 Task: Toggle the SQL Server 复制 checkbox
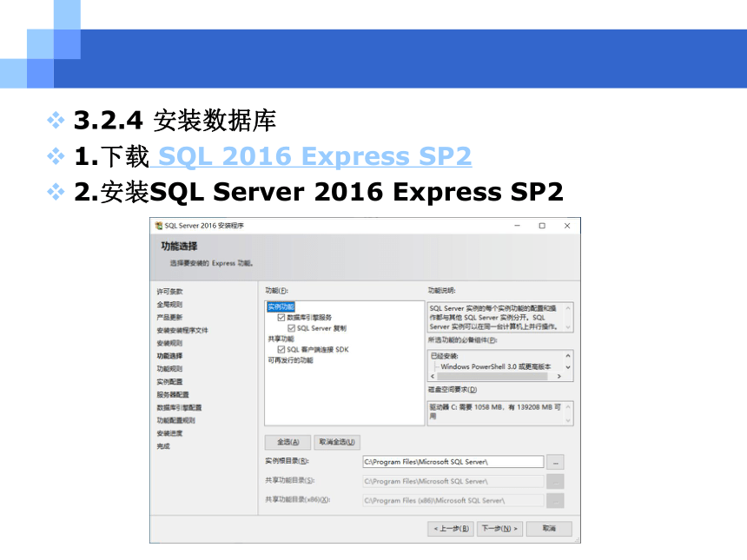tap(292, 328)
